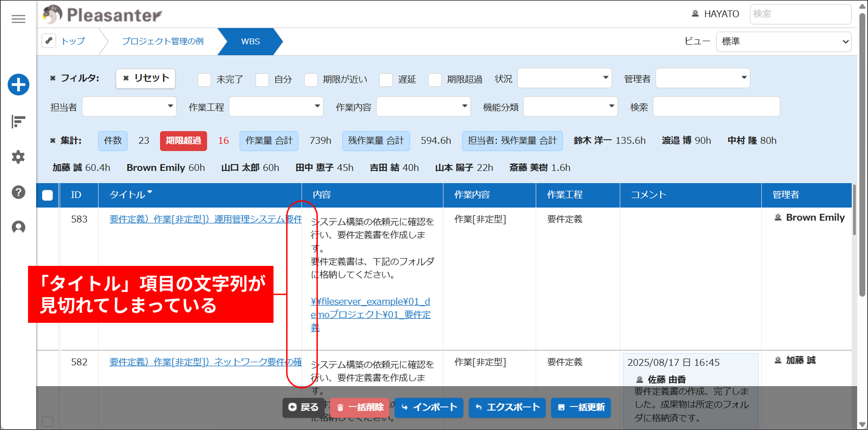This screenshot has height=430, width=868.
Task: Open the 状況 filter dropdown
Action: pyautogui.click(x=565, y=78)
